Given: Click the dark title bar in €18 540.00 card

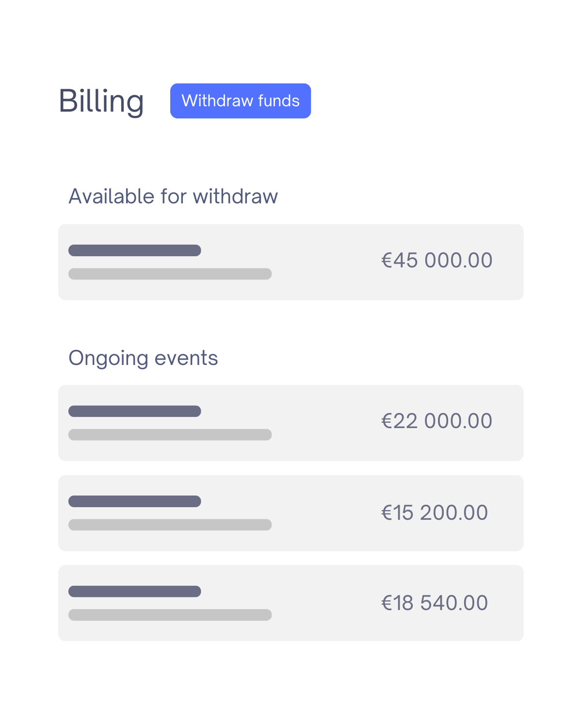Looking at the screenshot, I should click(135, 592).
